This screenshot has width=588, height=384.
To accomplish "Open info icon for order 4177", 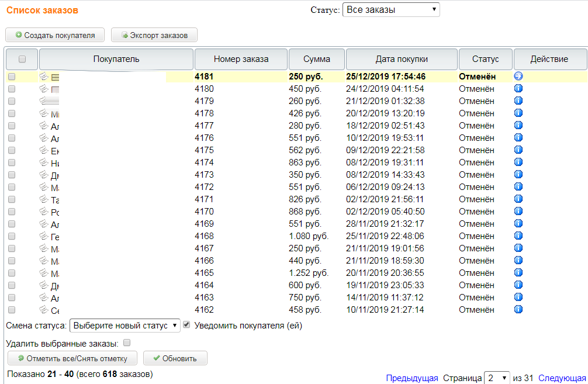I will [518, 125].
